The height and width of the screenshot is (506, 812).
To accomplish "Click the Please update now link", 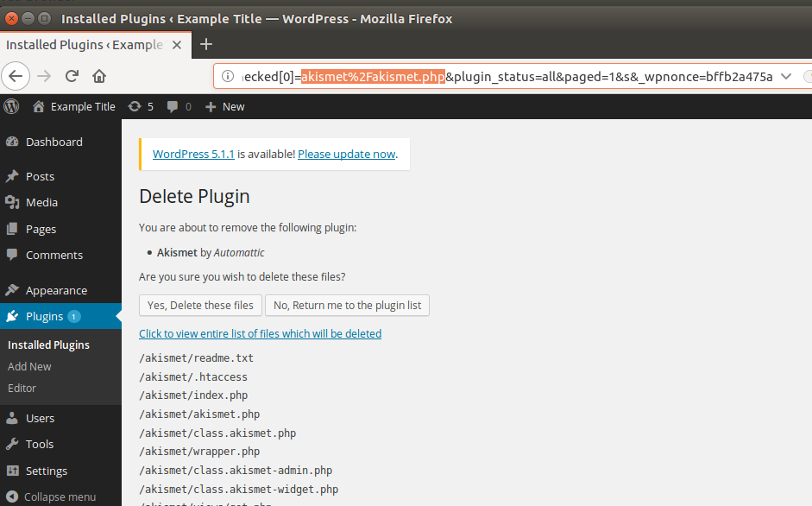I will (346, 154).
